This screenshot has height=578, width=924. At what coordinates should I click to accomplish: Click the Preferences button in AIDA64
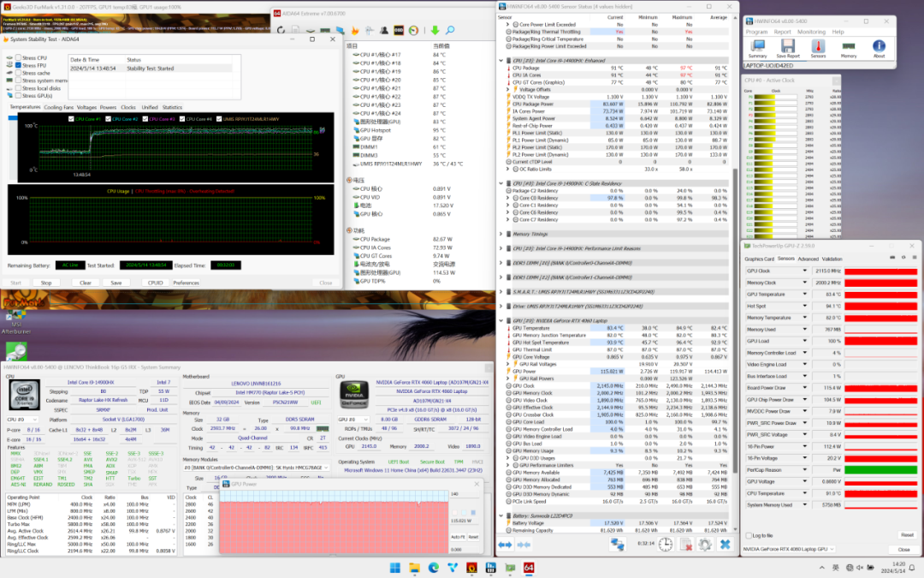186,283
